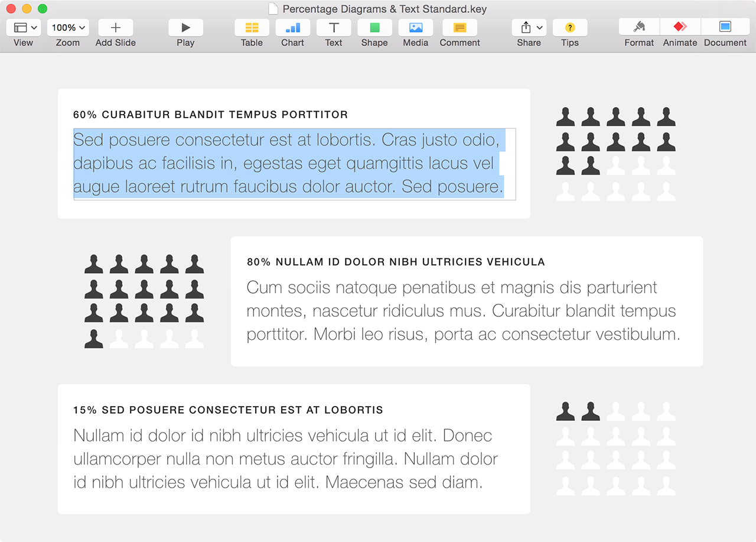Select first dark person icon in 15% diagram
The height and width of the screenshot is (542, 756).
[x=565, y=411]
